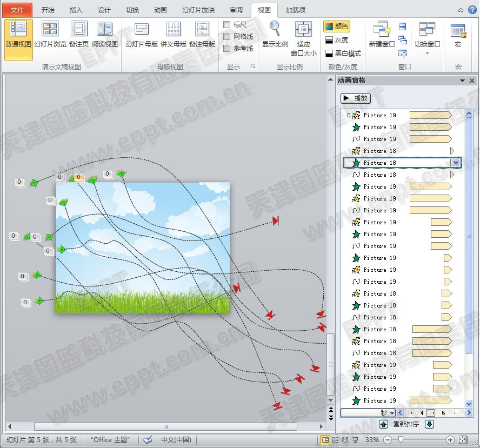Viewport: 480px width, 448px height.
Task: Switch to slide sorter via status bar icon
Action: (336, 440)
